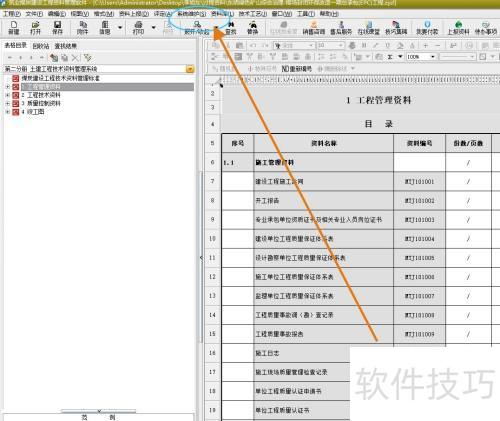Click the 上报资料 green toolbar icon
Screen dimensions: 500x421
458,28
